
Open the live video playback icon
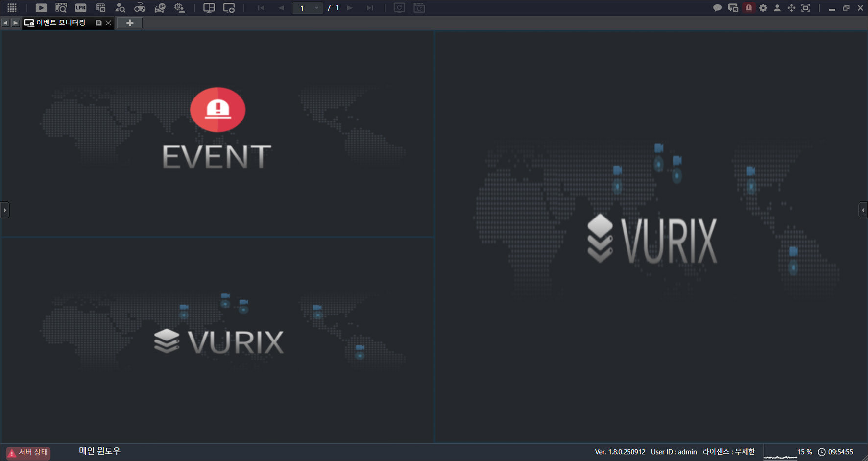point(41,8)
